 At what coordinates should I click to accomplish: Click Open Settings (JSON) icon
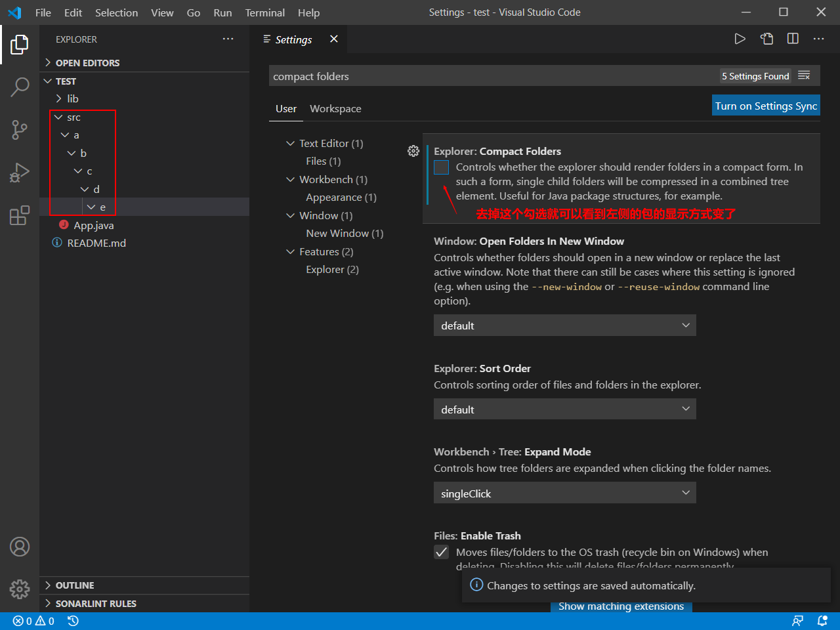766,39
